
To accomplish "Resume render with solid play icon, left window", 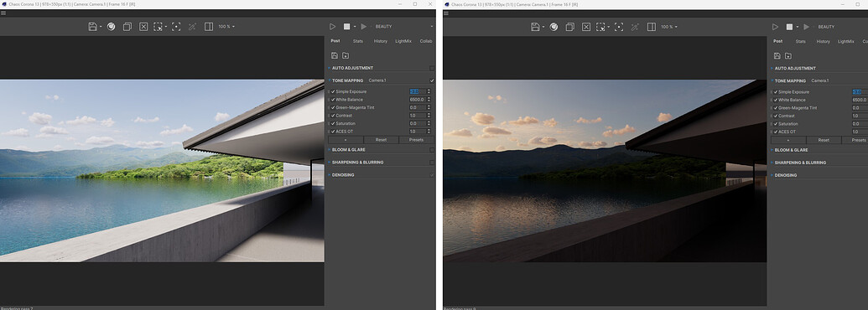I will tap(364, 27).
